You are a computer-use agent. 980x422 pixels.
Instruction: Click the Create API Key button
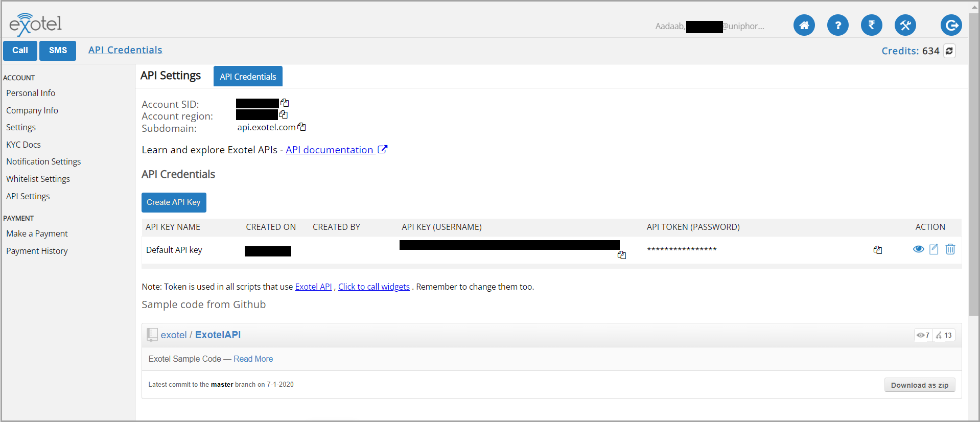(174, 202)
